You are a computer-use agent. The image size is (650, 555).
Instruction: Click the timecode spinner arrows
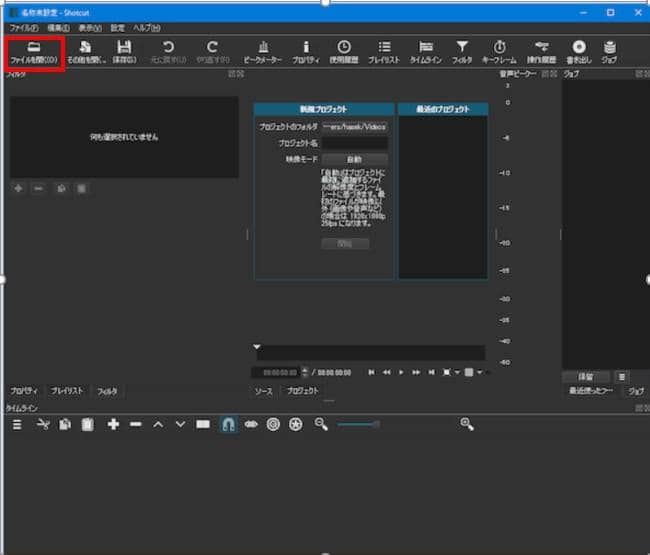(305, 373)
